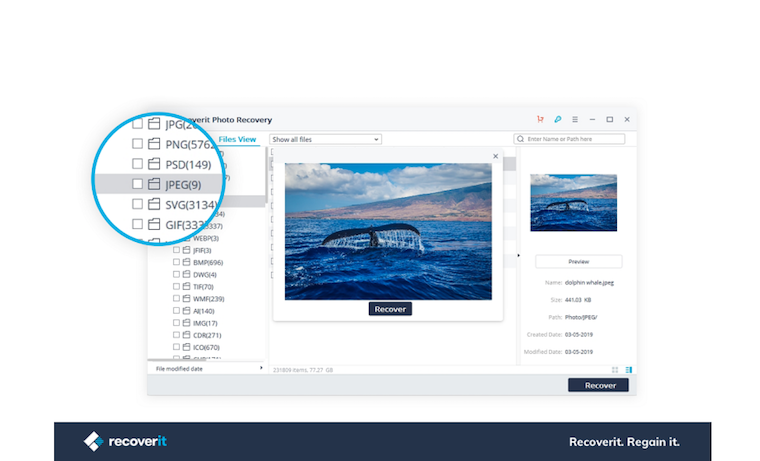Image resolution: width=760 pixels, height=461 pixels.
Task: Select the ICO(670) label in the tree
Action: pyautogui.click(x=206, y=348)
